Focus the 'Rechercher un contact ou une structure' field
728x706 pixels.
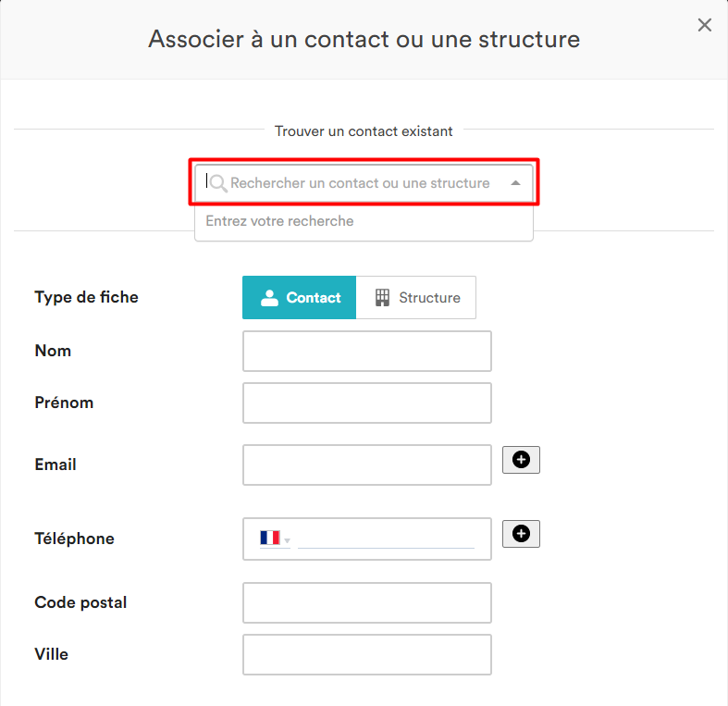361,183
